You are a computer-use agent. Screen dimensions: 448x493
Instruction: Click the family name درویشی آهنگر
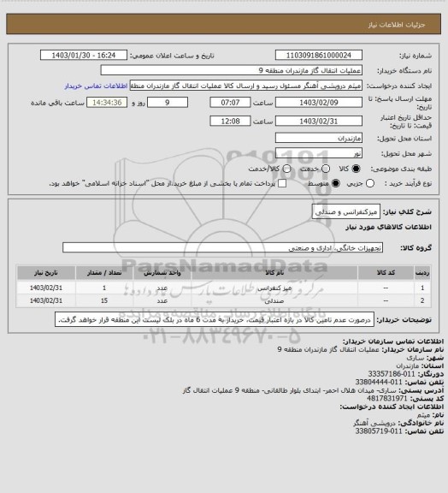(375, 423)
